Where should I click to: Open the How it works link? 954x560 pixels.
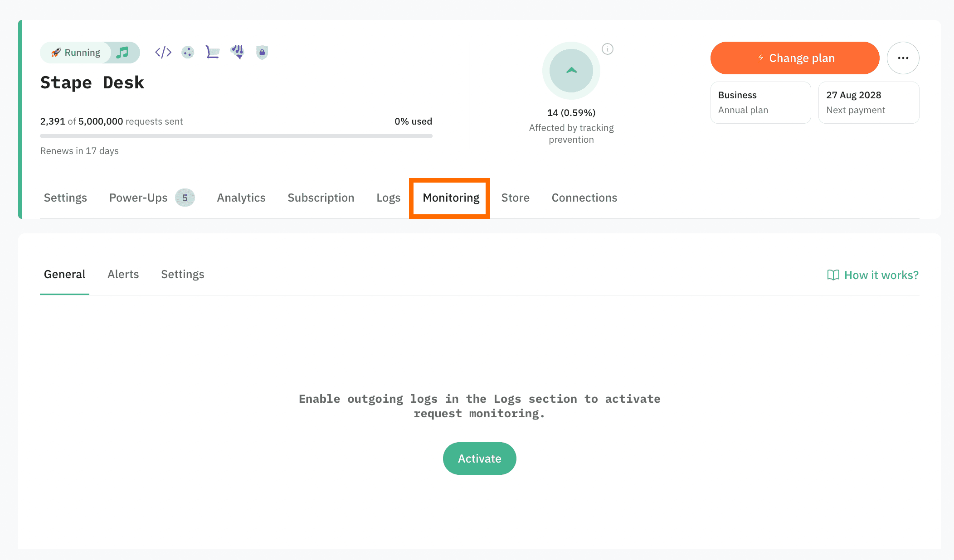881,275
